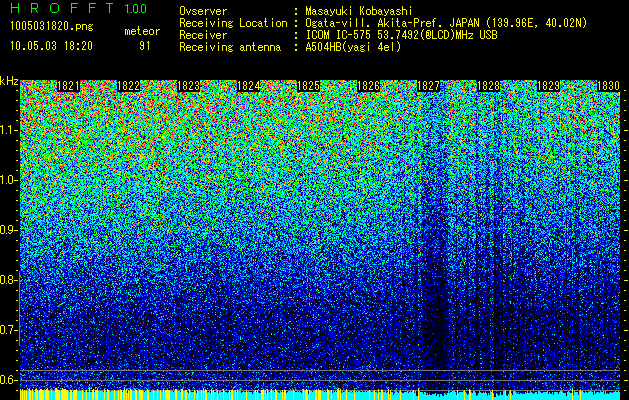Click the 1.1 frequency axis label

coord(8,130)
